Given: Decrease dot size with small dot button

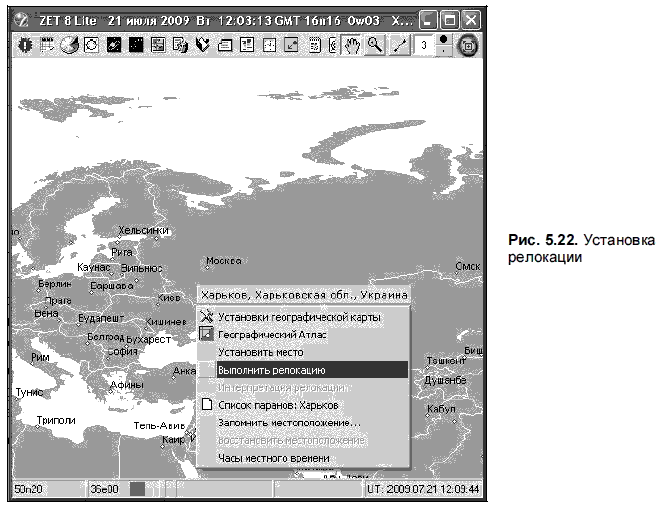Looking at the screenshot, I should pyautogui.click(x=443, y=51).
